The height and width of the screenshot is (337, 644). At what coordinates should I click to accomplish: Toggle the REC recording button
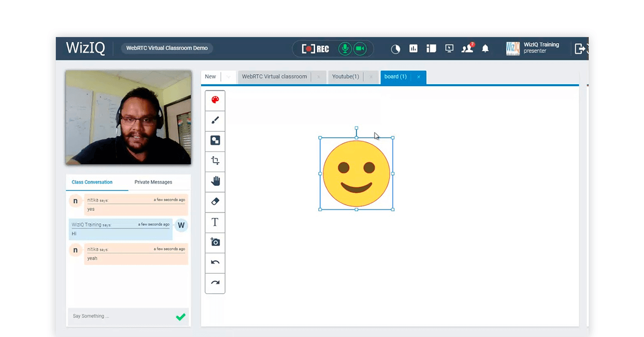tap(316, 49)
